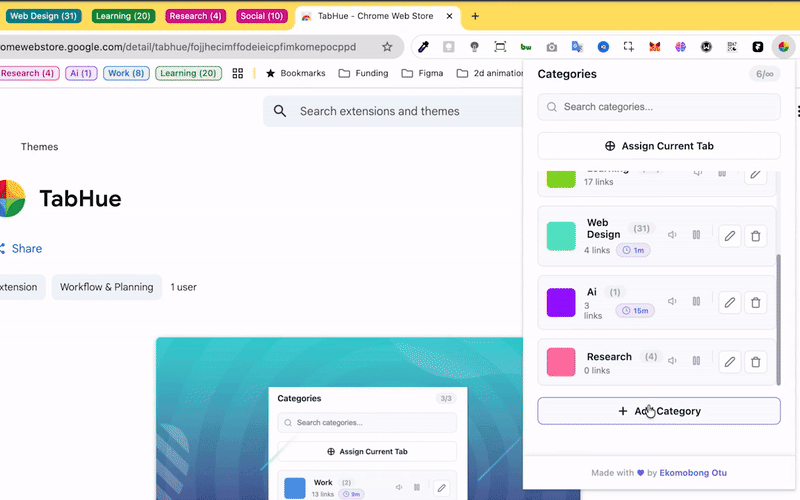This screenshot has width=800, height=500.
Task: Click the Ai purple color swatch
Action: click(561, 303)
